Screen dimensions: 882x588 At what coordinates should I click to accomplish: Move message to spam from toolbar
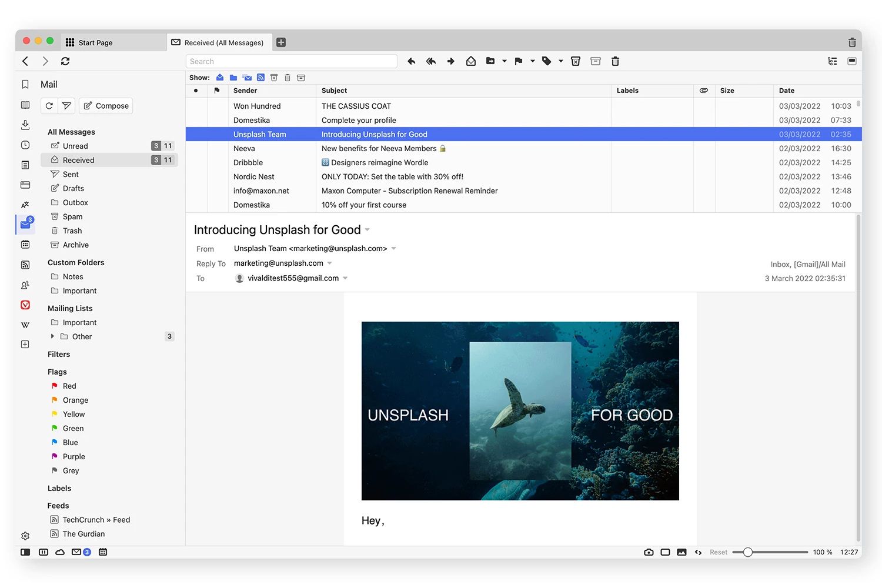[x=576, y=61]
